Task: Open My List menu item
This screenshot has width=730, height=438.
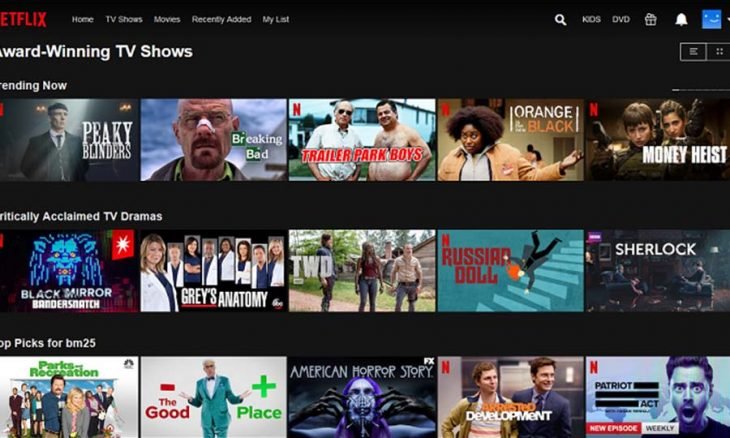Action: (x=276, y=19)
